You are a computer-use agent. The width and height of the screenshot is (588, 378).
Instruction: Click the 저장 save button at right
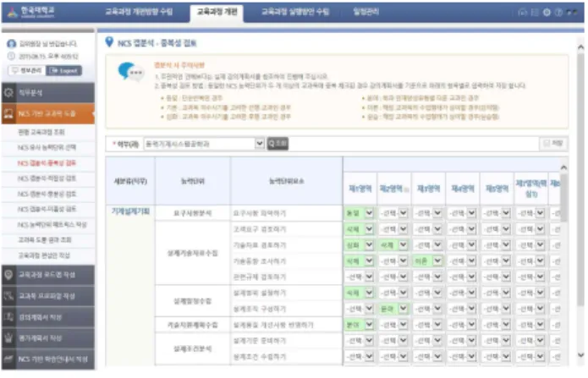[x=553, y=143]
